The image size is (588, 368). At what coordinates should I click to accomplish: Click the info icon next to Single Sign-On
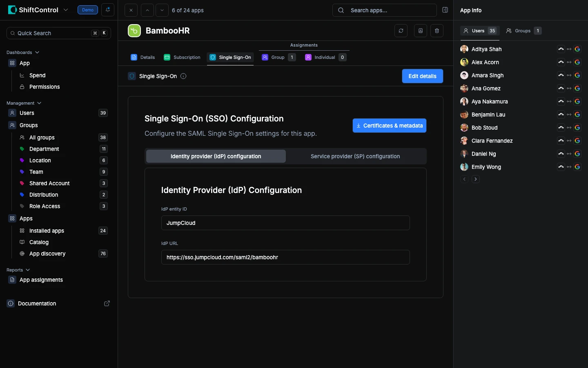183,76
